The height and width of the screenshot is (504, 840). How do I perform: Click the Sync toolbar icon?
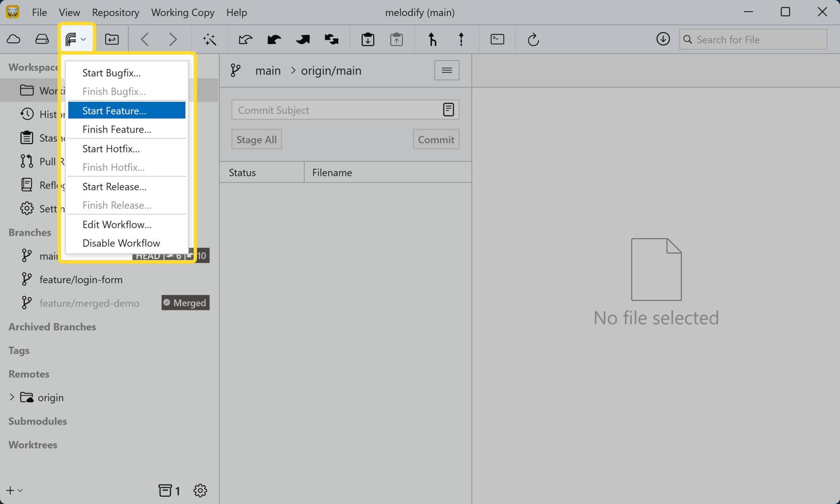tap(332, 39)
